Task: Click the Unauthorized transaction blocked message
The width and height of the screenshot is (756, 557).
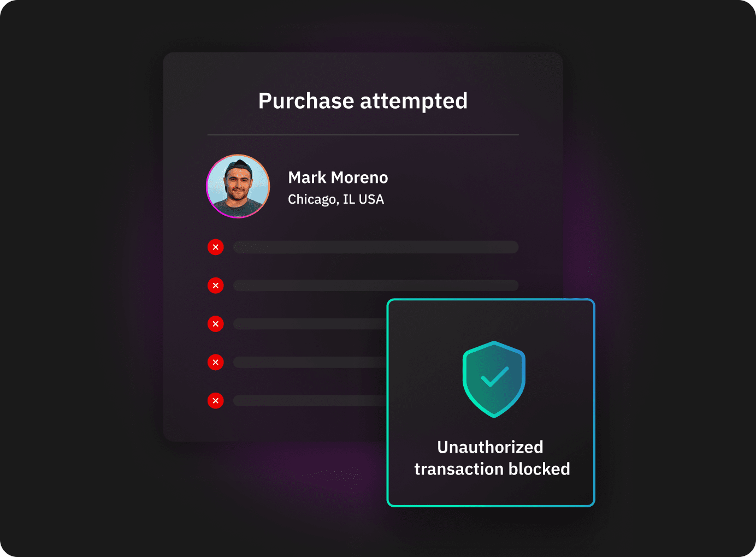Action: coord(492,458)
